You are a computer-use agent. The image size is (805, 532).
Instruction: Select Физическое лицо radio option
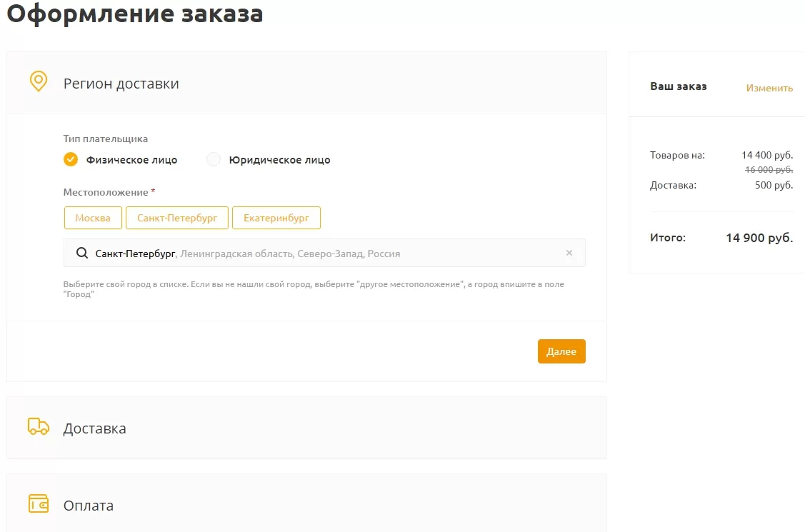[71, 159]
